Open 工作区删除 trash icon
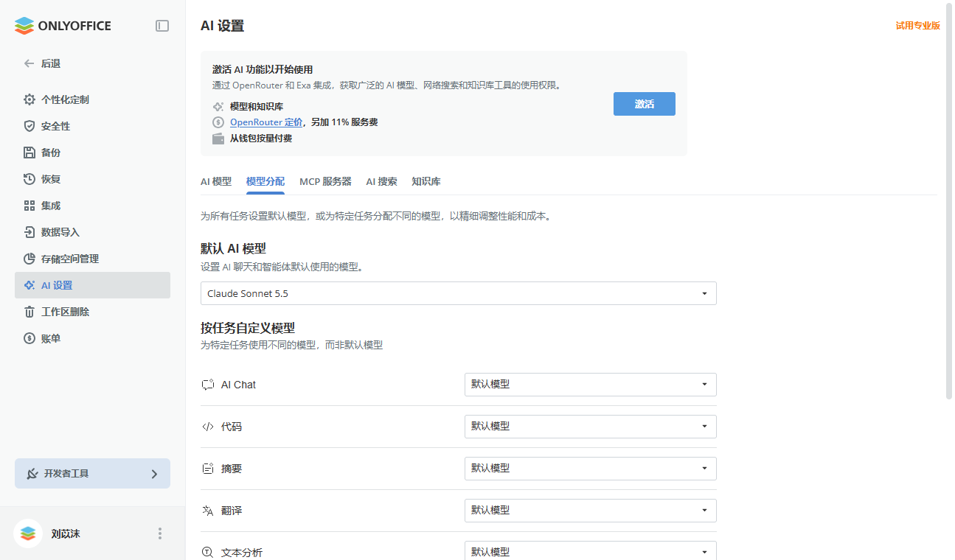The image size is (955, 560). pyautogui.click(x=29, y=312)
